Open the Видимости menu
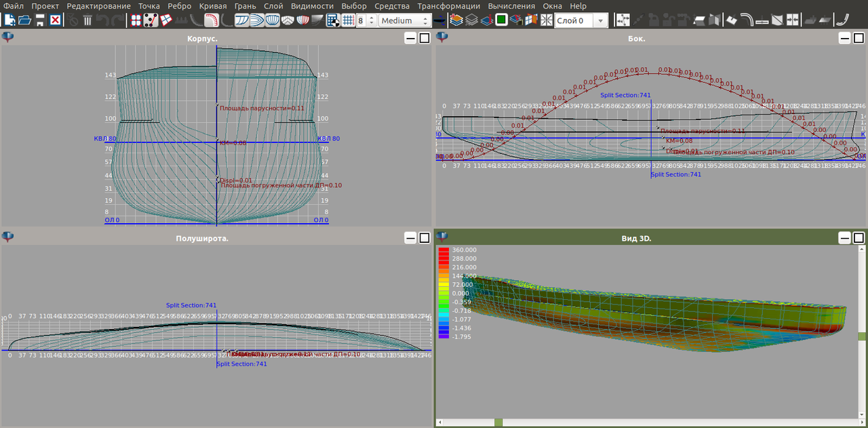Viewport: 868px width, 428px height. [313, 6]
